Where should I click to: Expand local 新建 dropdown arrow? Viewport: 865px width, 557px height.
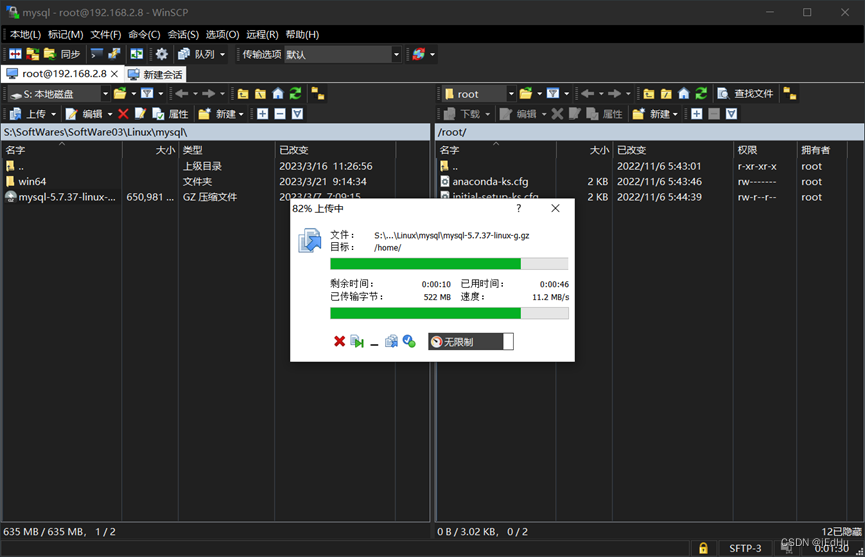tap(241, 115)
